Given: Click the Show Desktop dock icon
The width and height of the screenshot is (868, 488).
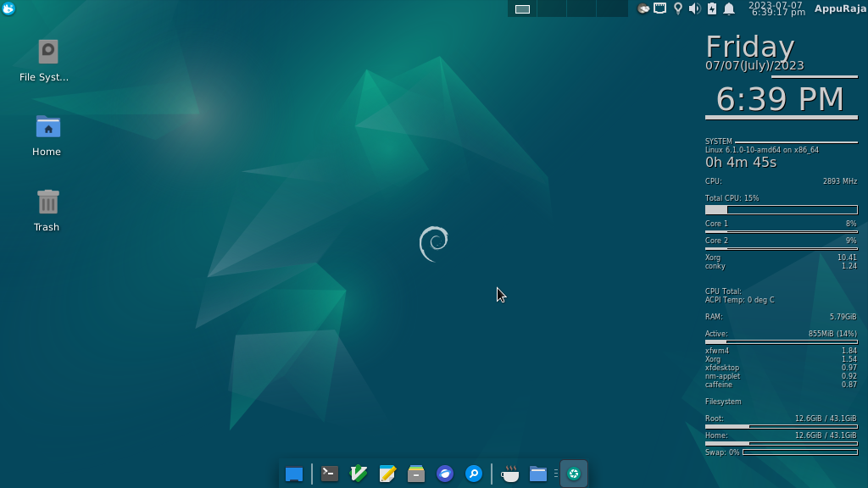Looking at the screenshot, I should [294, 474].
